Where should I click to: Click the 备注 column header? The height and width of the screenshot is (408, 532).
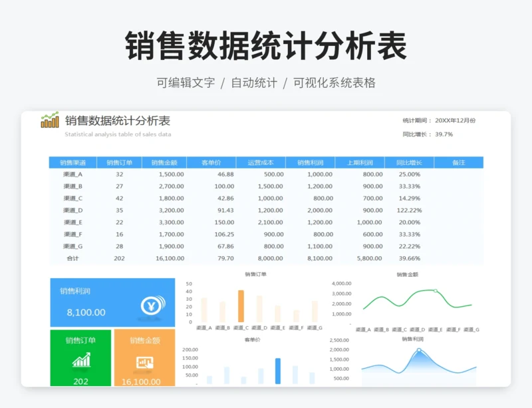[459, 162]
